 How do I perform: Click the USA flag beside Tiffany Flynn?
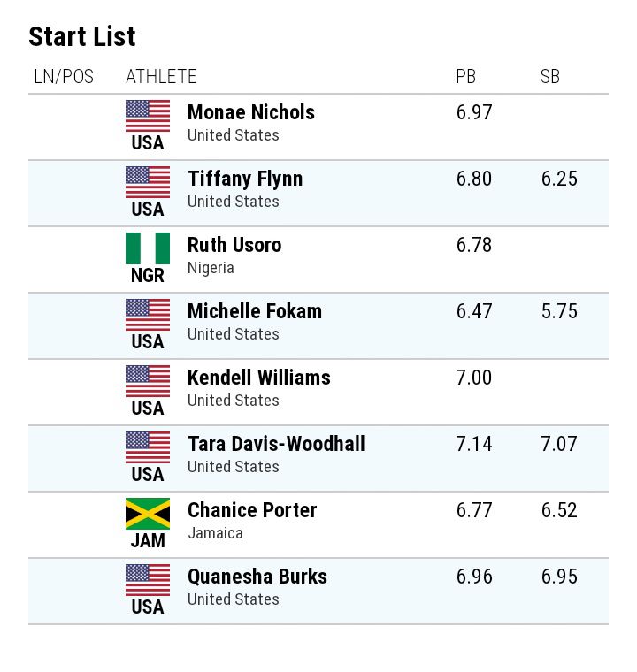[148, 182]
